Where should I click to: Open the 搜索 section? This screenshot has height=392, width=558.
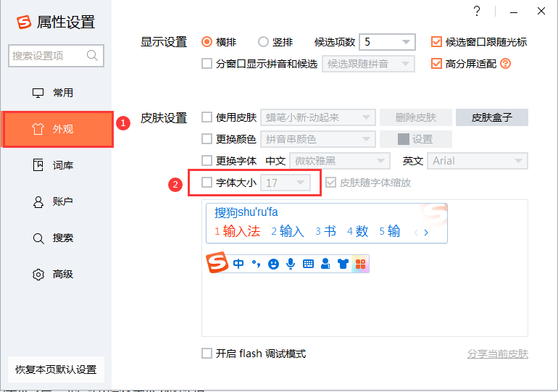[x=57, y=238]
